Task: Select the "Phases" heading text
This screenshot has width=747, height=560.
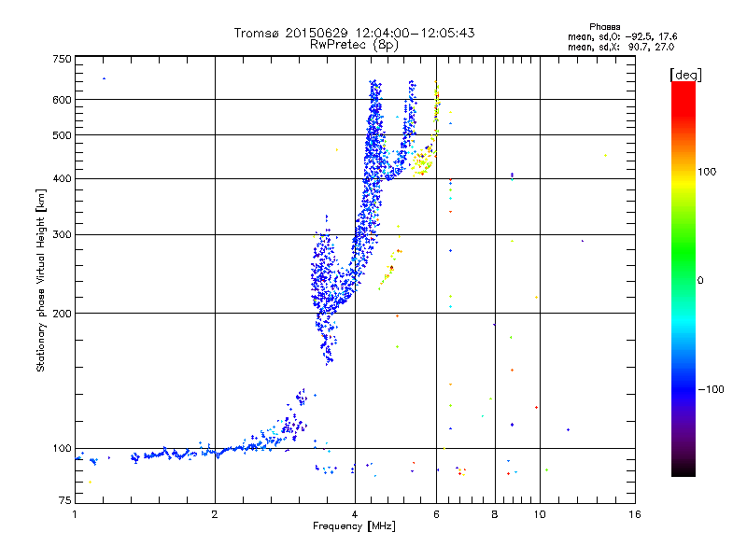Action: (x=604, y=27)
